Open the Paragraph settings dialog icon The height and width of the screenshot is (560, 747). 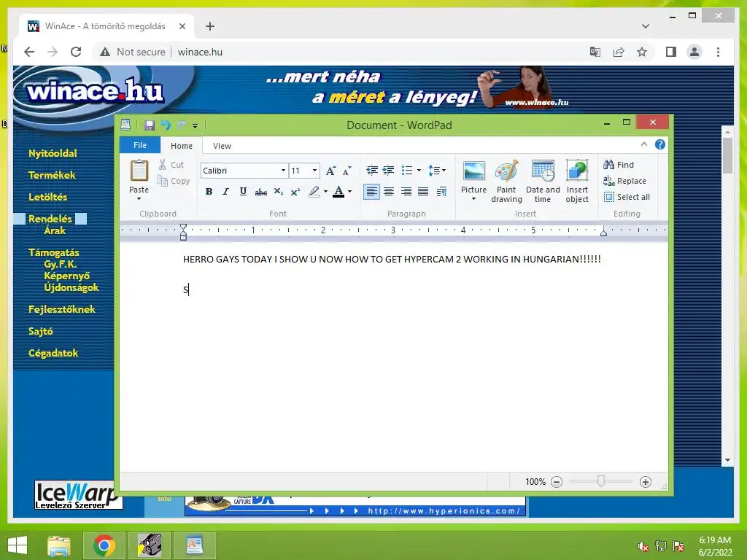click(441, 192)
